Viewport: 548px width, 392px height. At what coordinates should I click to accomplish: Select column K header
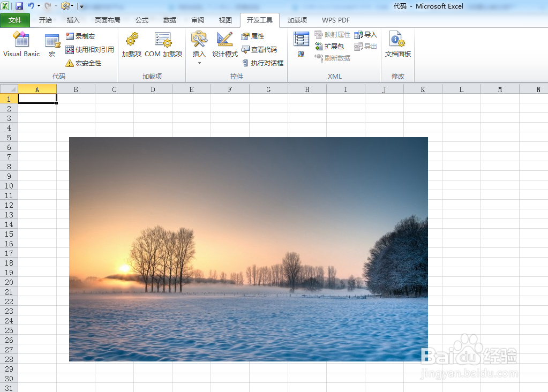[423, 89]
